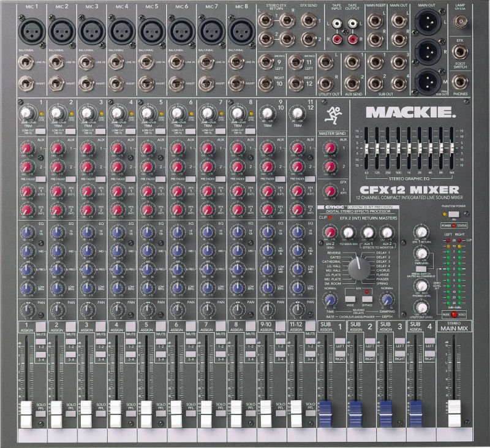Click the channel 9-10 Trim knob

point(267,113)
